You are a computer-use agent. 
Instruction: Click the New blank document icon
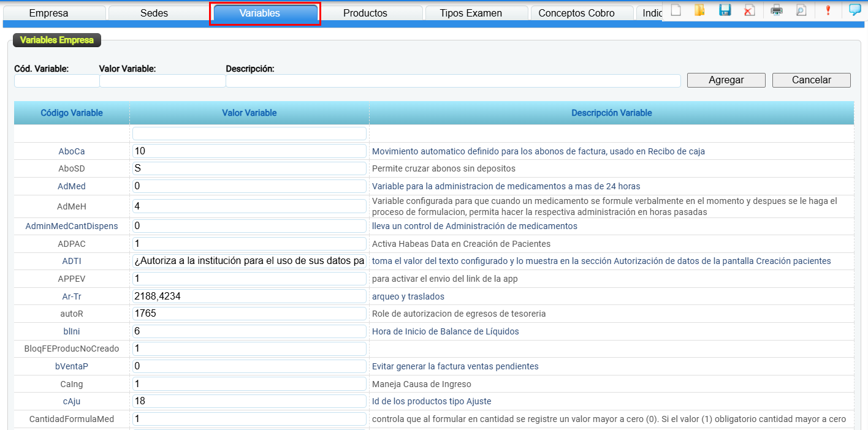(676, 10)
